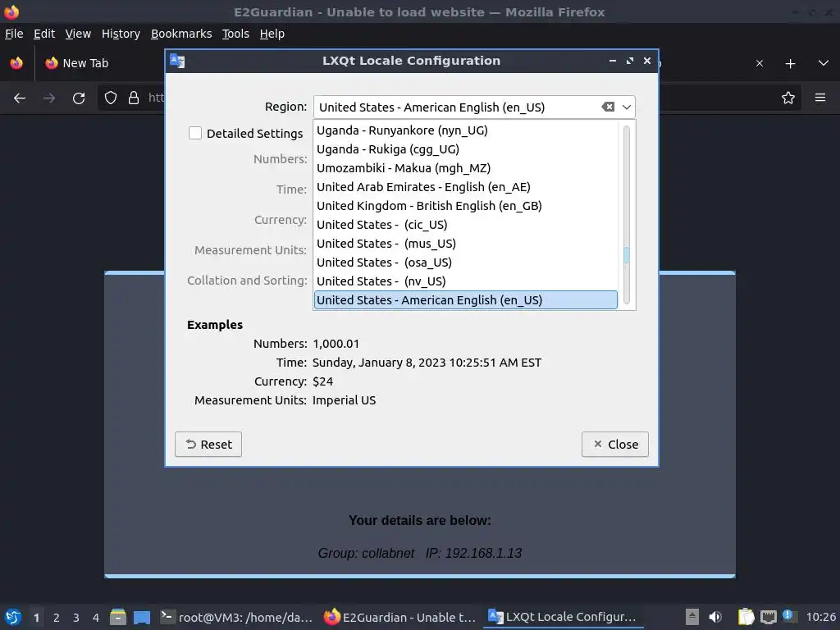Choose Umozambiki - Makua (mgh_MZ)

tap(465, 167)
